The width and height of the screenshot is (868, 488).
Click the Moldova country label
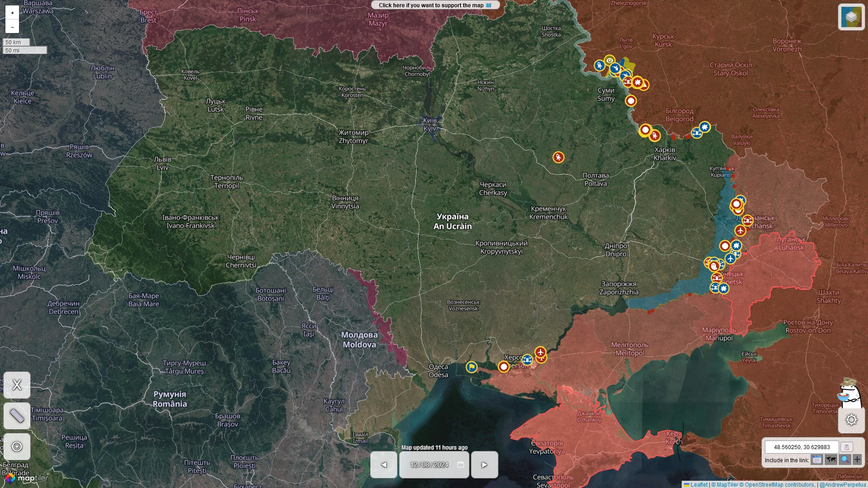pos(359,340)
